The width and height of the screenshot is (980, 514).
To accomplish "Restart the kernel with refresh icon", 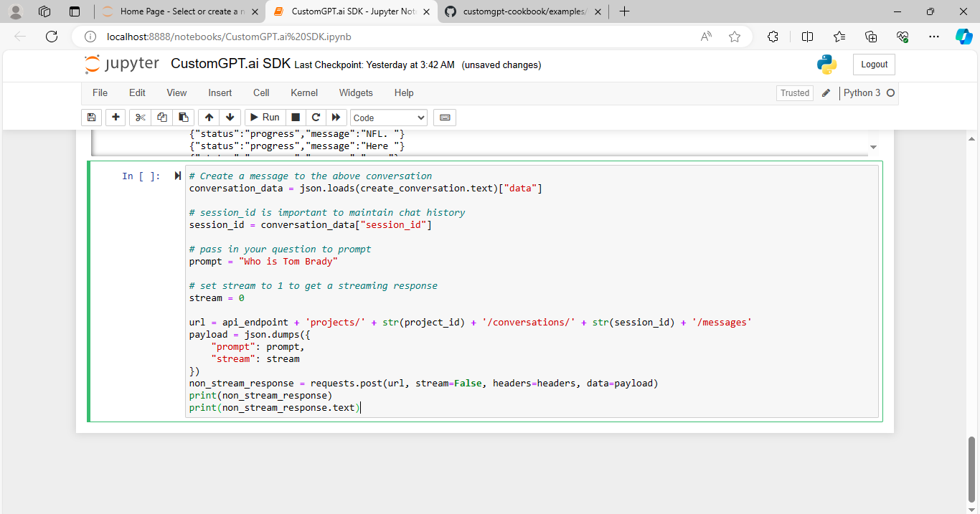I will 316,117.
